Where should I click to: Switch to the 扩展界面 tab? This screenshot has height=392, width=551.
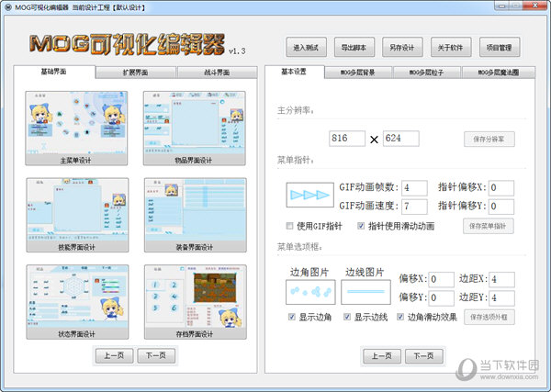click(135, 73)
